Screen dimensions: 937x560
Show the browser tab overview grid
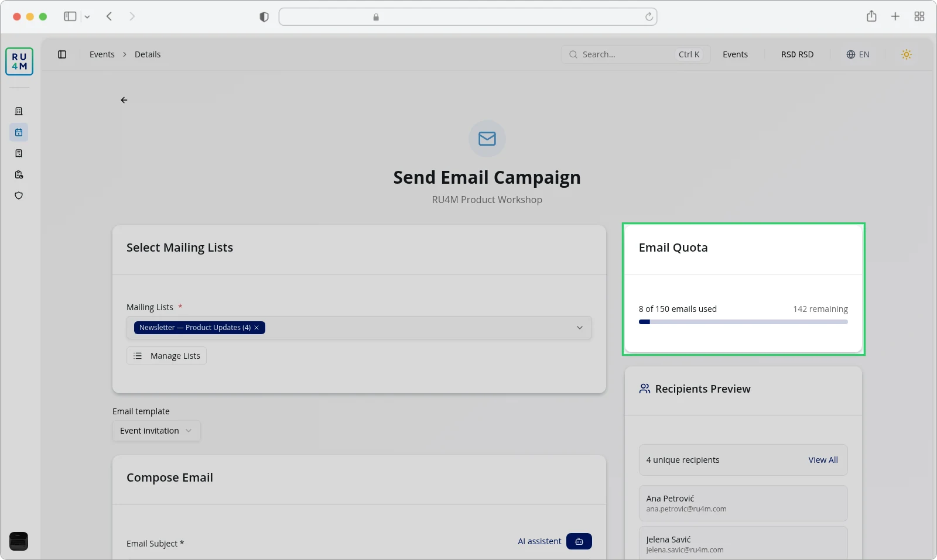pyautogui.click(x=919, y=16)
